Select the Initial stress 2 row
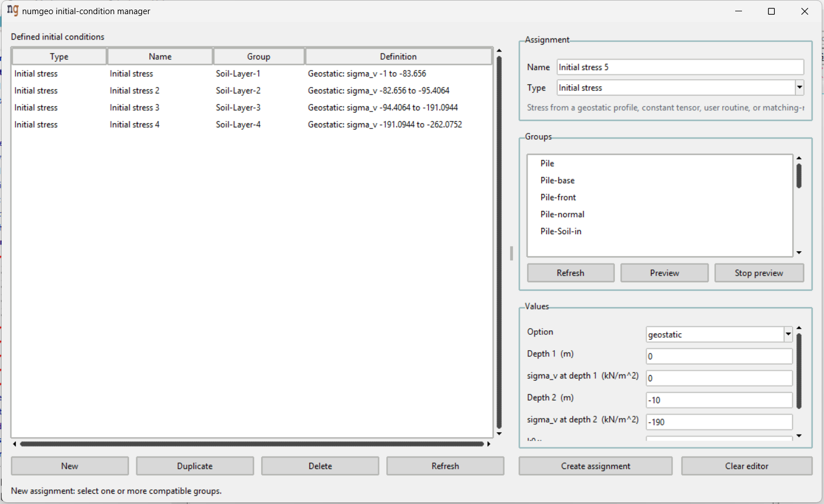This screenshot has width=824, height=504. (x=252, y=91)
